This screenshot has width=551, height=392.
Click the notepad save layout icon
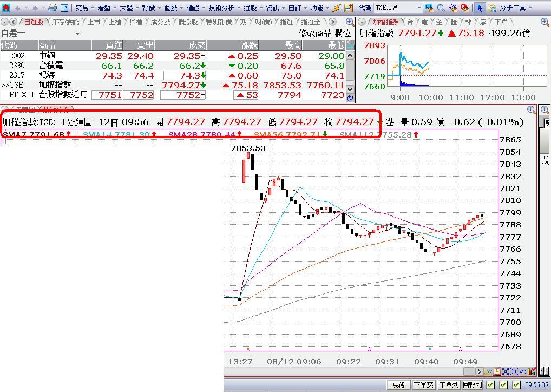pos(348,8)
